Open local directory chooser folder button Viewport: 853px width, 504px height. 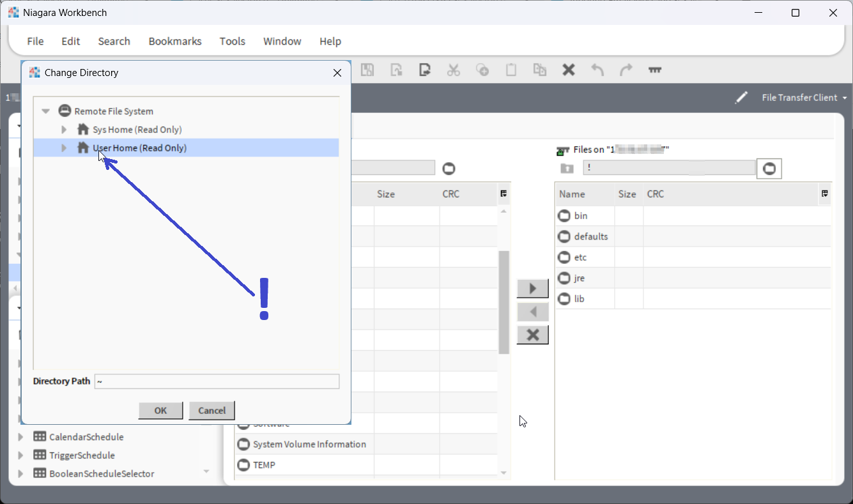pyautogui.click(x=449, y=169)
